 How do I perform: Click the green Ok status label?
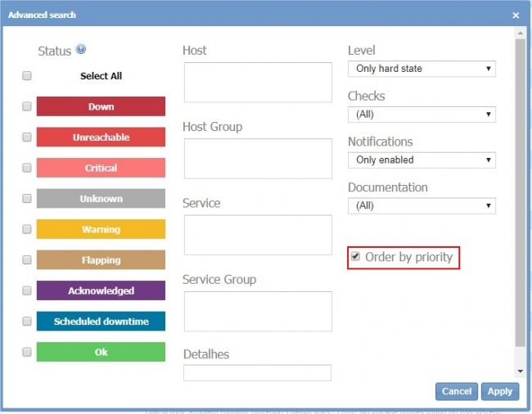[x=101, y=352]
